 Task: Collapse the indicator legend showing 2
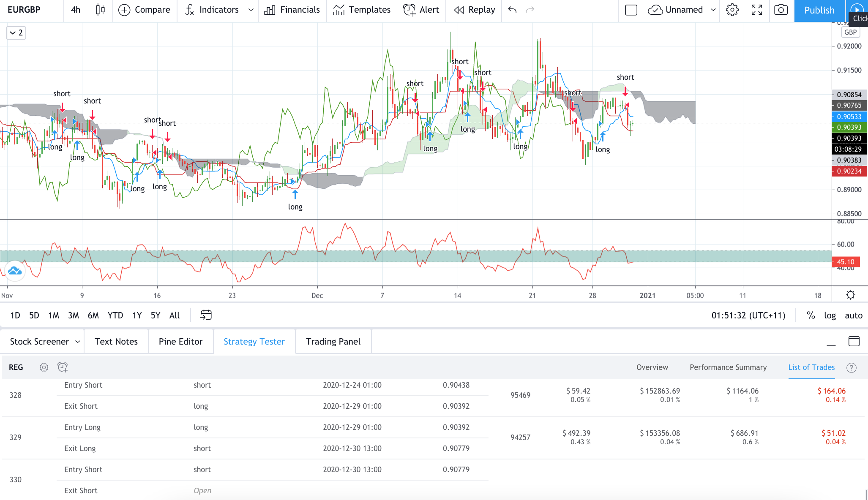[16, 33]
